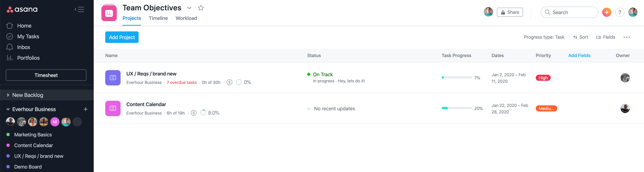Click the High priority tag

(543, 78)
